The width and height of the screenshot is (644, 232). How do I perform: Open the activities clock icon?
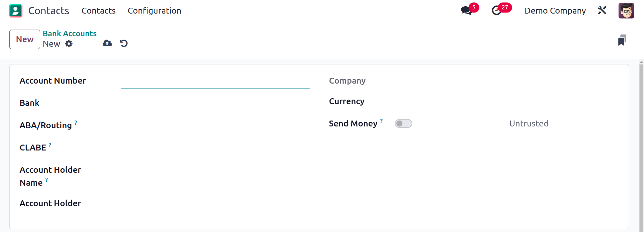pyautogui.click(x=497, y=10)
